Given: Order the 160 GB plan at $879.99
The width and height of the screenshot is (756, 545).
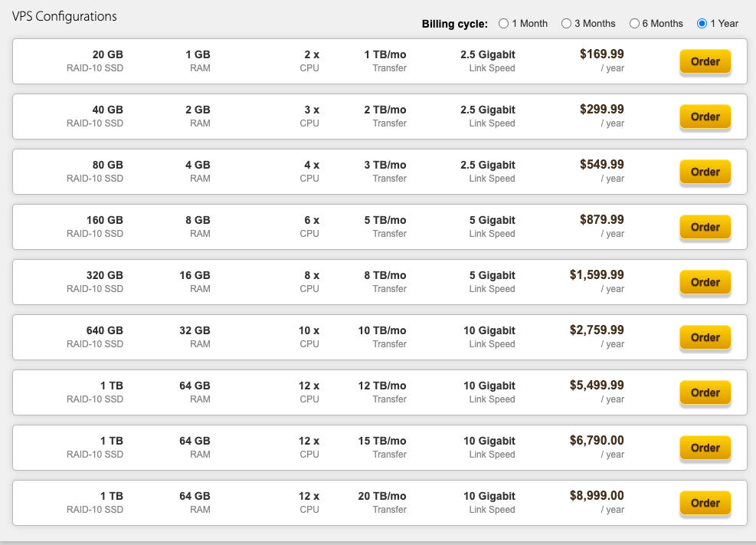Looking at the screenshot, I should point(705,227).
